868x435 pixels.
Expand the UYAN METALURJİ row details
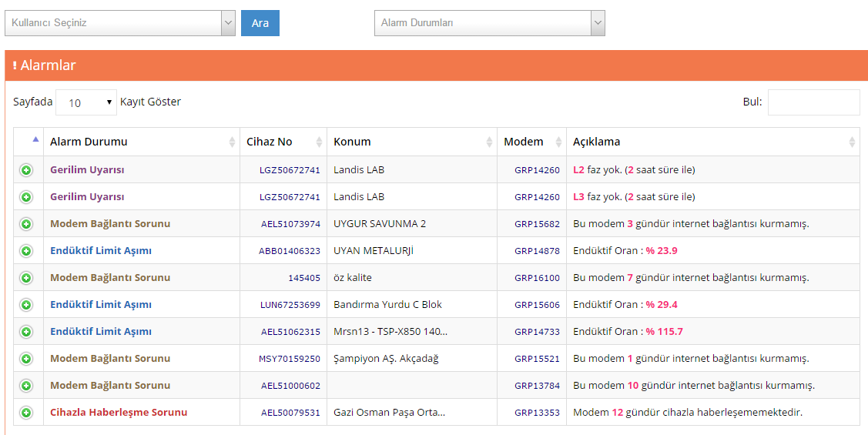click(26, 251)
